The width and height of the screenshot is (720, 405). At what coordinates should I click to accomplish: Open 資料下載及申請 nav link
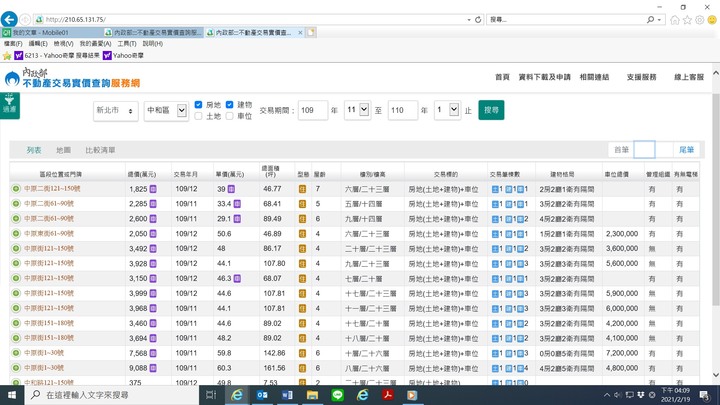pos(545,77)
